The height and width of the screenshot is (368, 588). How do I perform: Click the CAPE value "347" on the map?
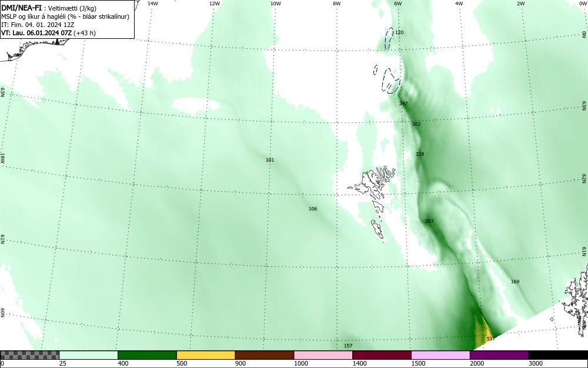[x=403, y=103]
